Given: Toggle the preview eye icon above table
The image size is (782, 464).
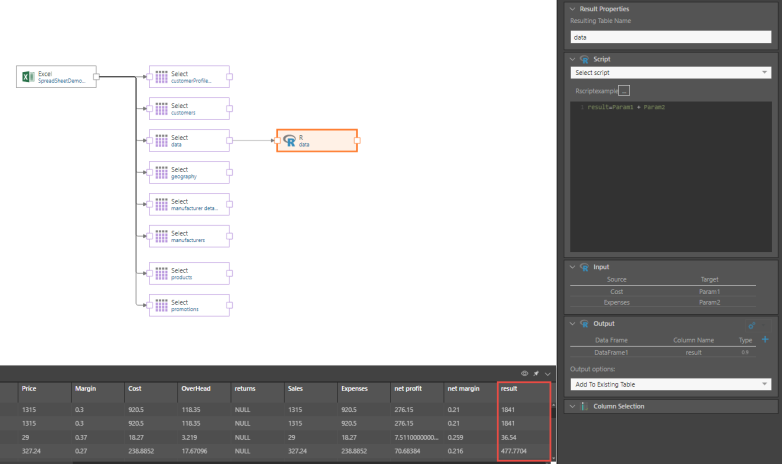Looking at the screenshot, I should [x=525, y=372].
